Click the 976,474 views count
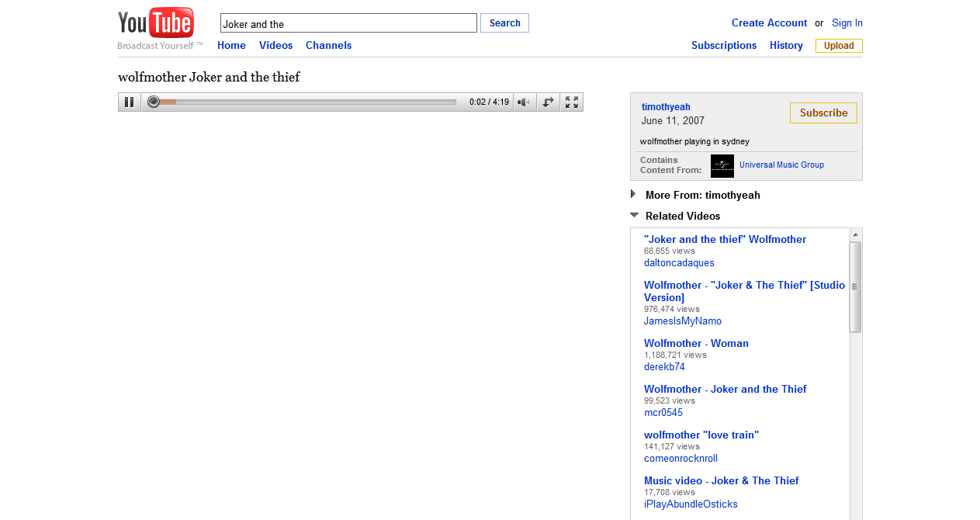The image size is (980, 520). [672, 309]
